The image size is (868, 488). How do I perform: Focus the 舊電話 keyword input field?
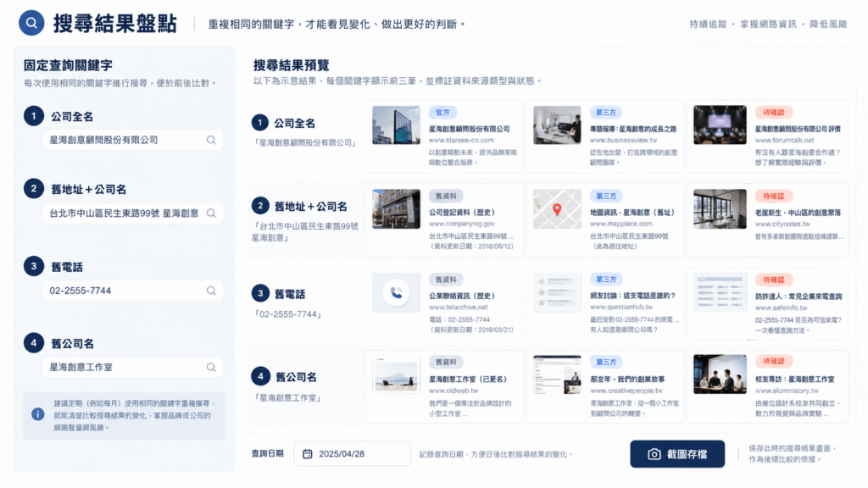[133, 291]
